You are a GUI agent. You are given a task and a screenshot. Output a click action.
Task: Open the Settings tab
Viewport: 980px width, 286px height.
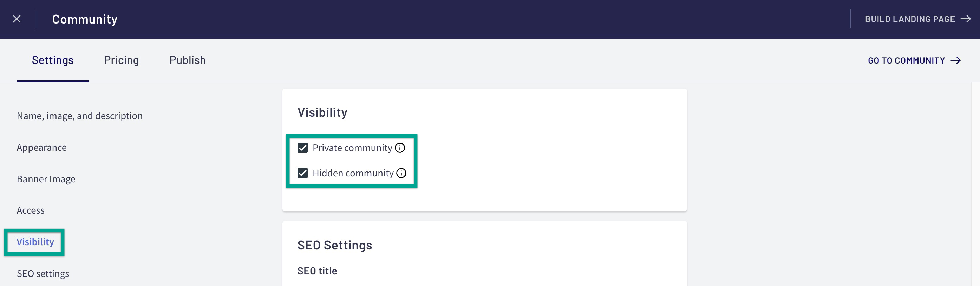tap(52, 60)
